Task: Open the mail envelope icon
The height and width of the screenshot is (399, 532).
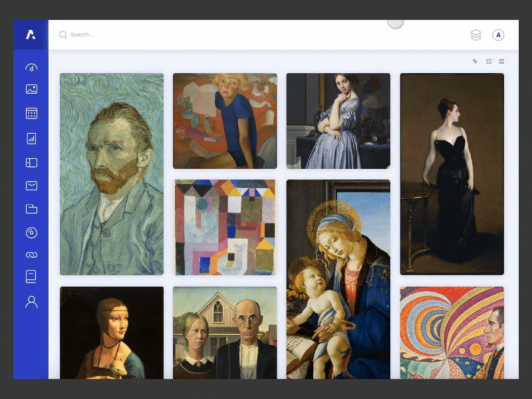Action: 31,186
